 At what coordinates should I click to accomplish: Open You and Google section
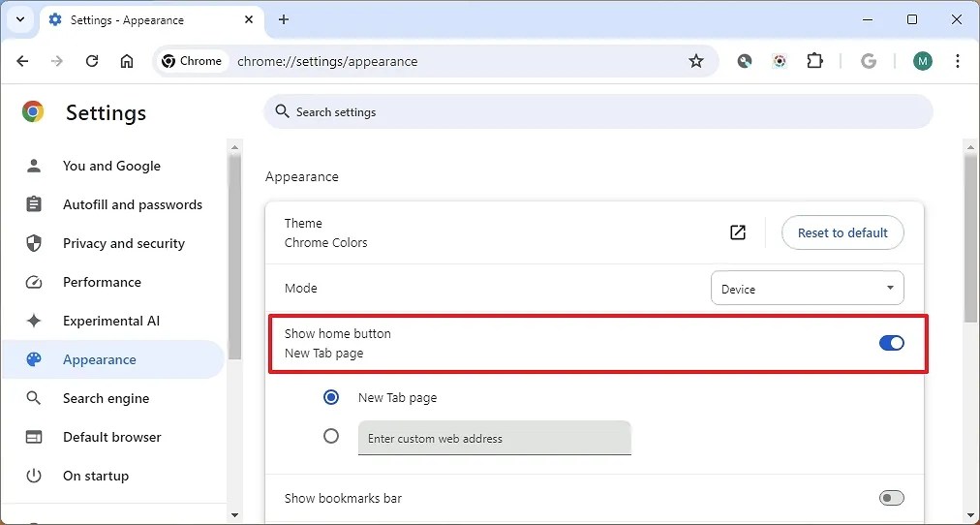tap(112, 167)
